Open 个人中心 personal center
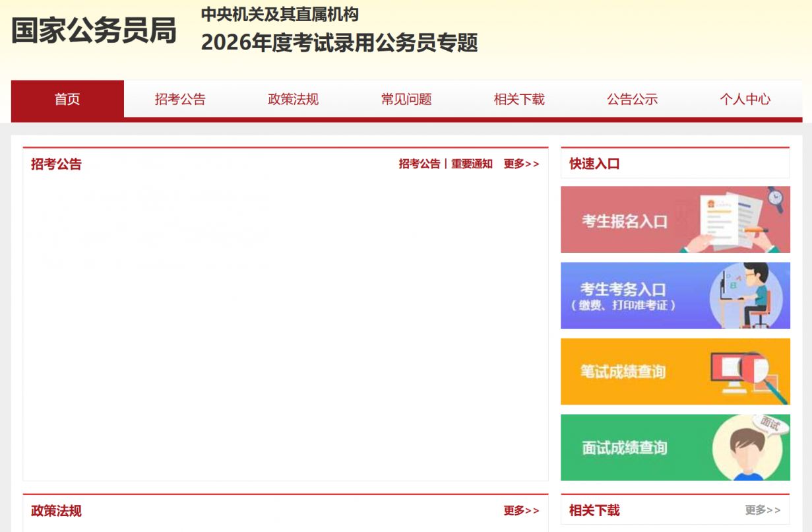 [745, 100]
